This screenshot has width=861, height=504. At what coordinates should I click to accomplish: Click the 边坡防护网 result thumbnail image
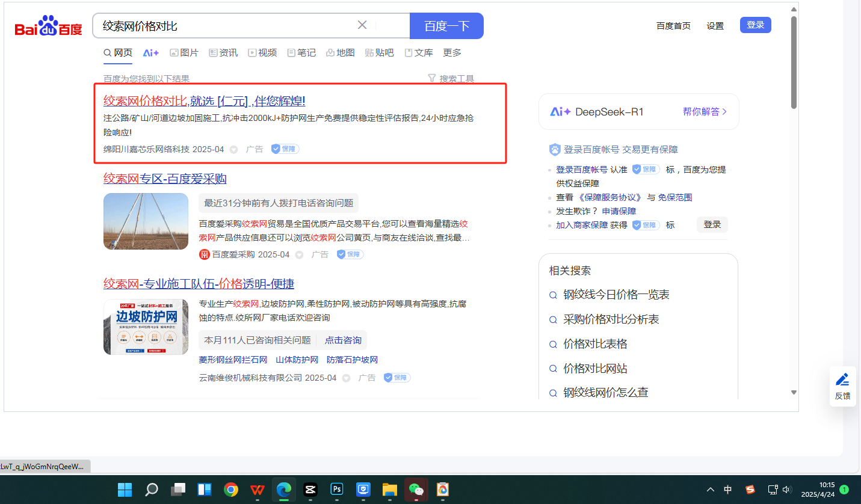[x=146, y=327]
